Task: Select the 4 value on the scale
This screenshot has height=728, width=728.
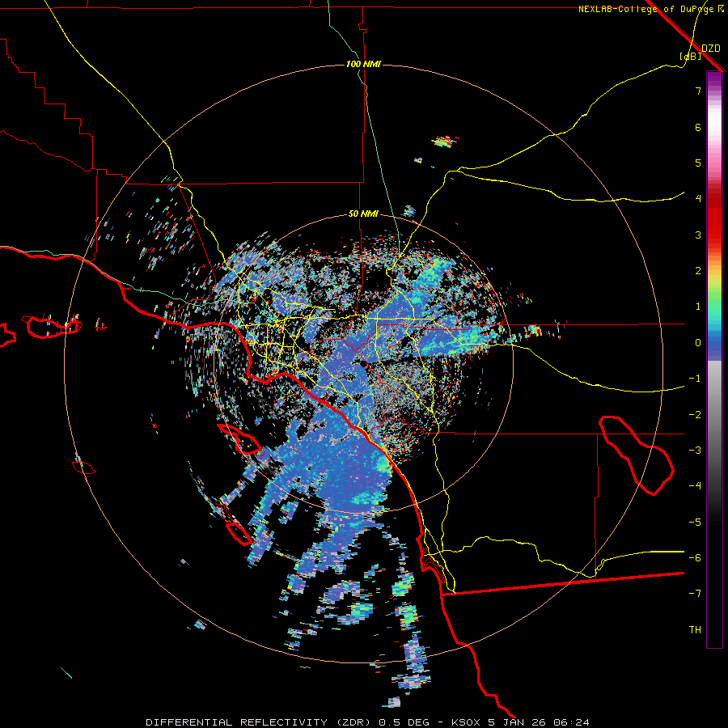Action: 698,199
